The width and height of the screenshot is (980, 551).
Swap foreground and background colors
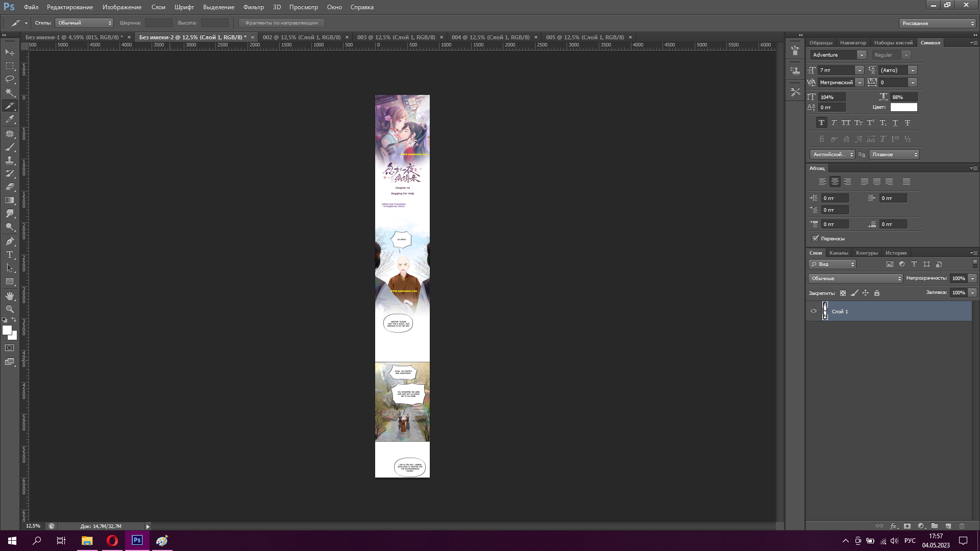14,319
